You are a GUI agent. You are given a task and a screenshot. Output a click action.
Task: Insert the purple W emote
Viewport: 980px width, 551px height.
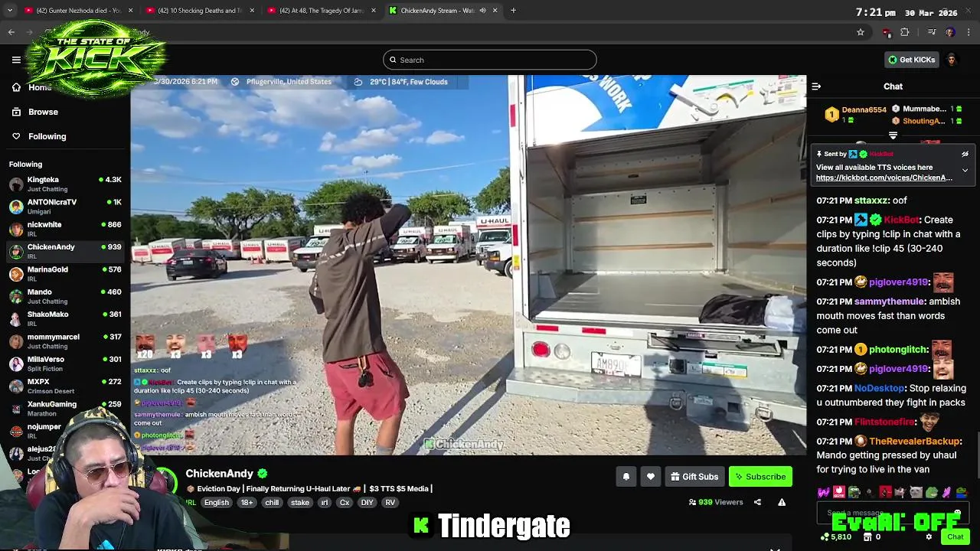click(x=824, y=492)
